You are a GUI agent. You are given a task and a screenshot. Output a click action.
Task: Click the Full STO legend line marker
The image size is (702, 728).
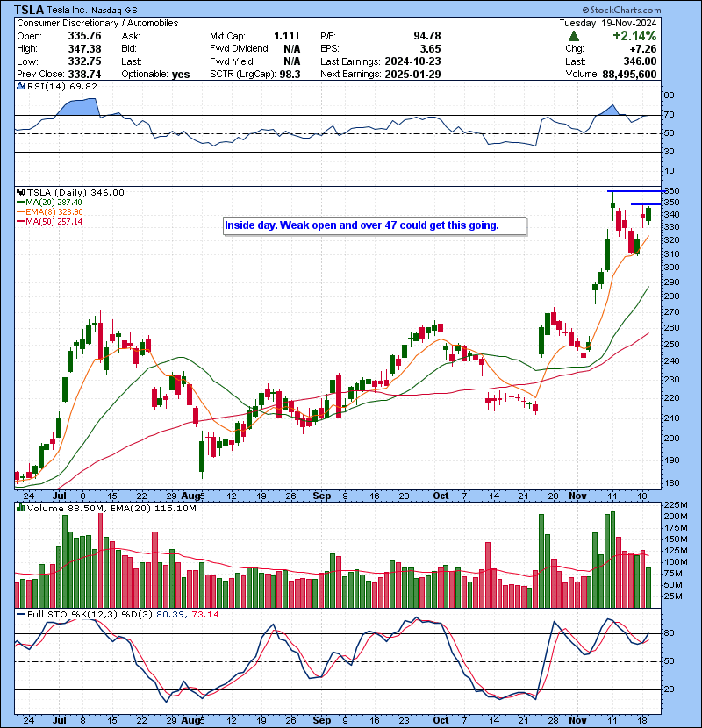(20, 614)
